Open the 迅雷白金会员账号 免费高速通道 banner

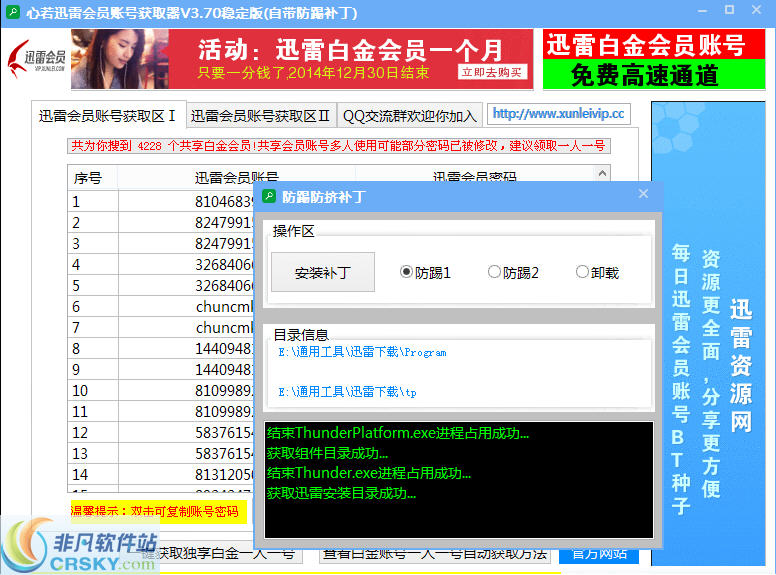654,59
